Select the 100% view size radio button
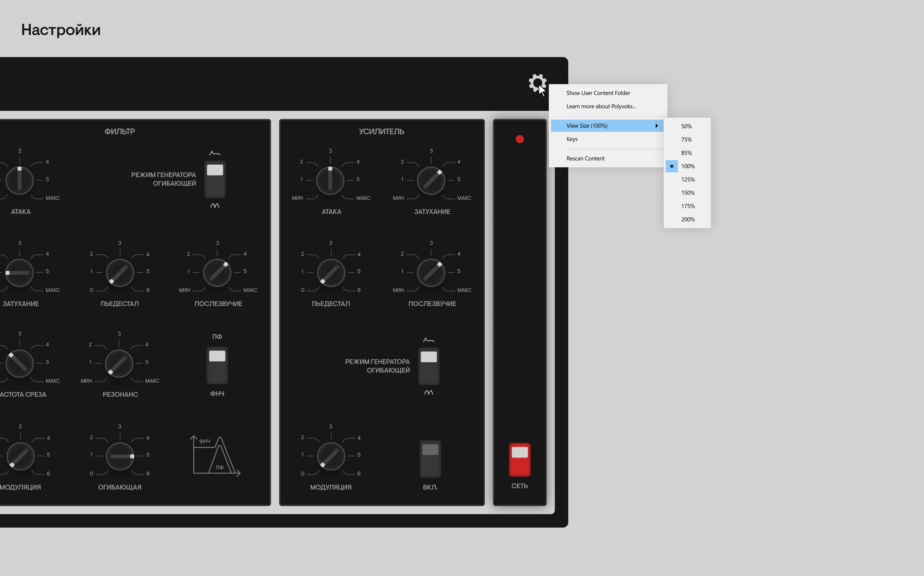 (671, 166)
